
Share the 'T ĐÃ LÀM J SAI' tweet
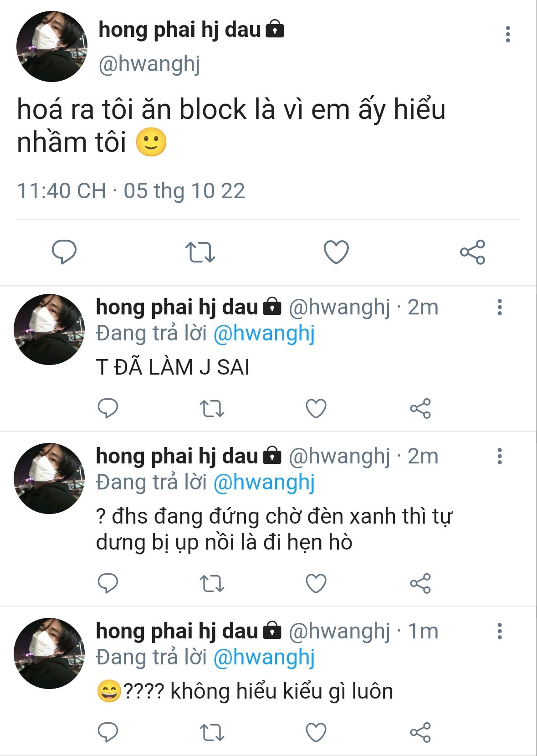coord(420,408)
